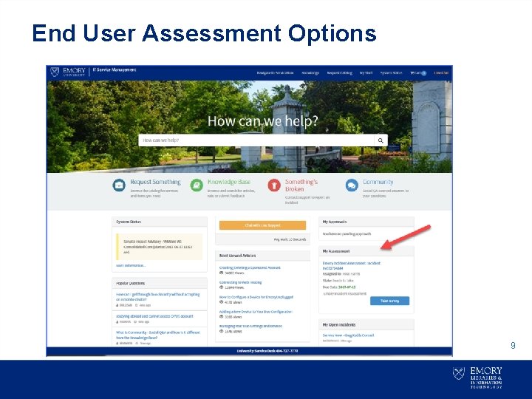532x399 pixels.
Task: Click the My Approvals panel header
Action: [366, 222]
